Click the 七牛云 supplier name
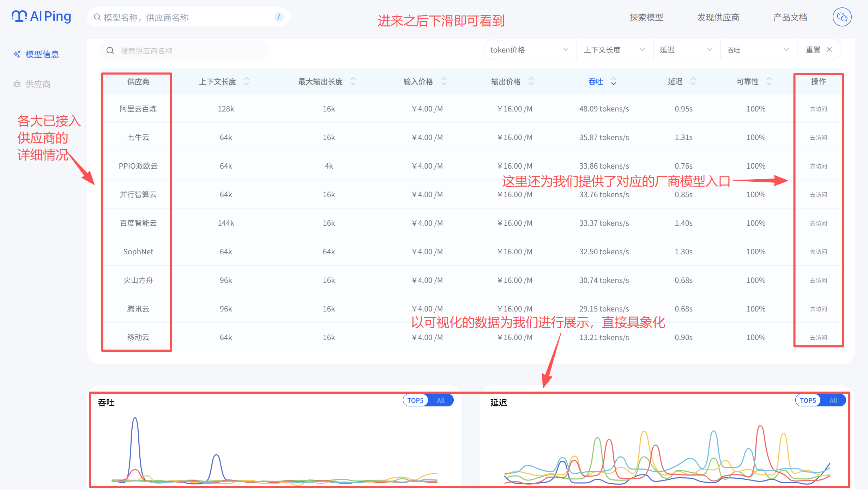The width and height of the screenshot is (868, 490). click(138, 137)
